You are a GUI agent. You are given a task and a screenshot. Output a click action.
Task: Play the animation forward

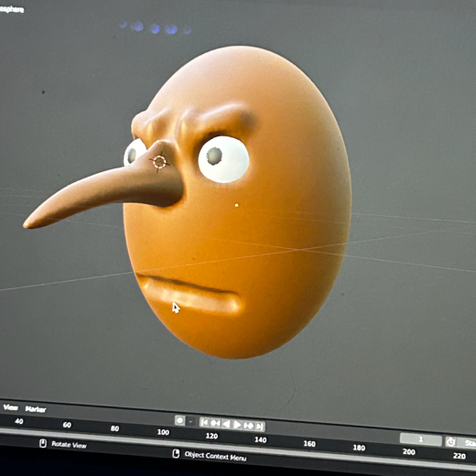coord(237,425)
